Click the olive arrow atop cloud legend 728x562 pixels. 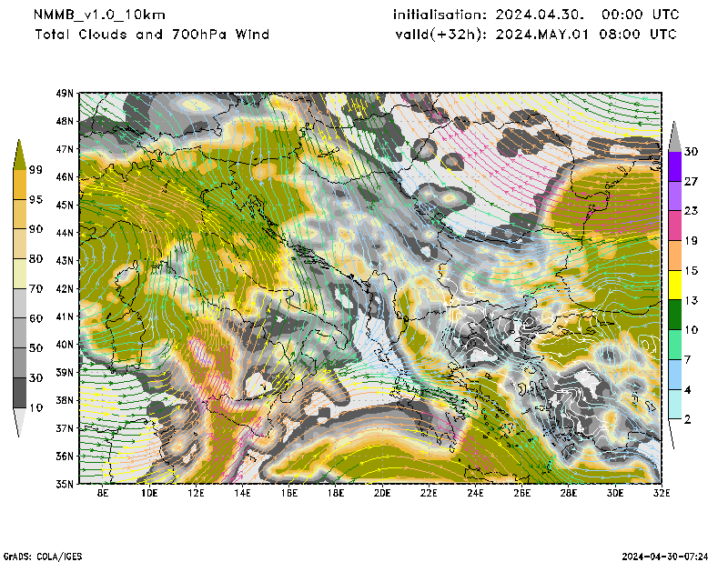[x=18, y=155]
